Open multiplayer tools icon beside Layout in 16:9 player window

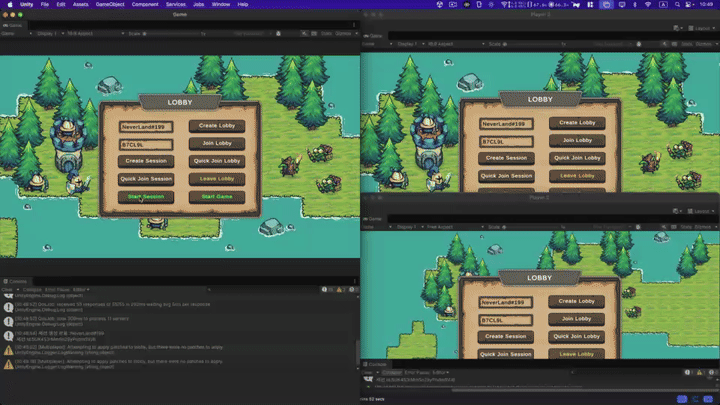[x=677, y=28]
